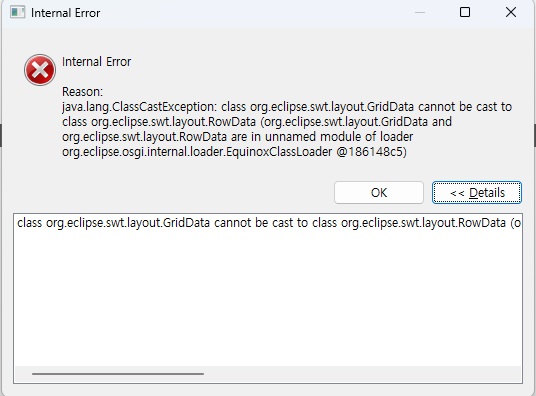The height and width of the screenshot is (396, 536).
Task: Click scrollbar track right of the thumb
Action: tap(362, 374)
